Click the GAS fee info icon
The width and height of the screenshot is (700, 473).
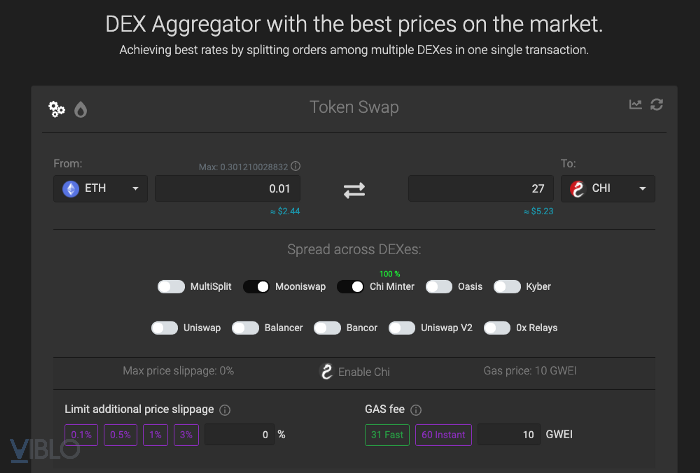416,410
